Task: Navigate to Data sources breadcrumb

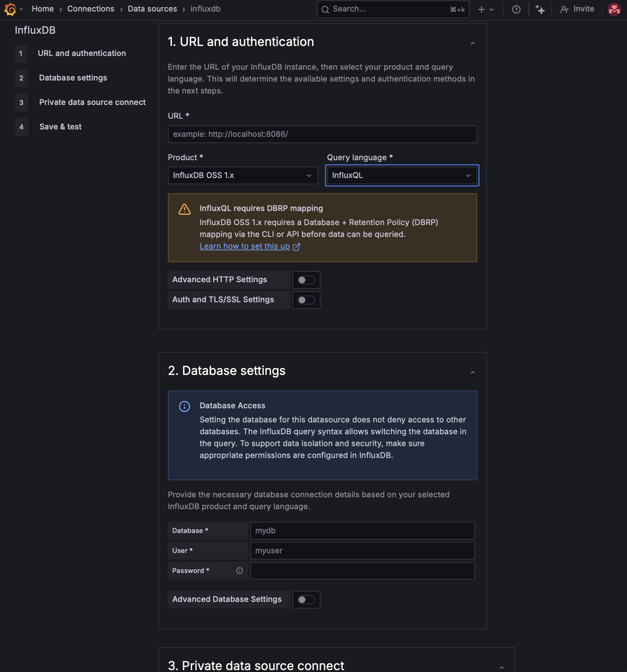Action: coord(152,9)
